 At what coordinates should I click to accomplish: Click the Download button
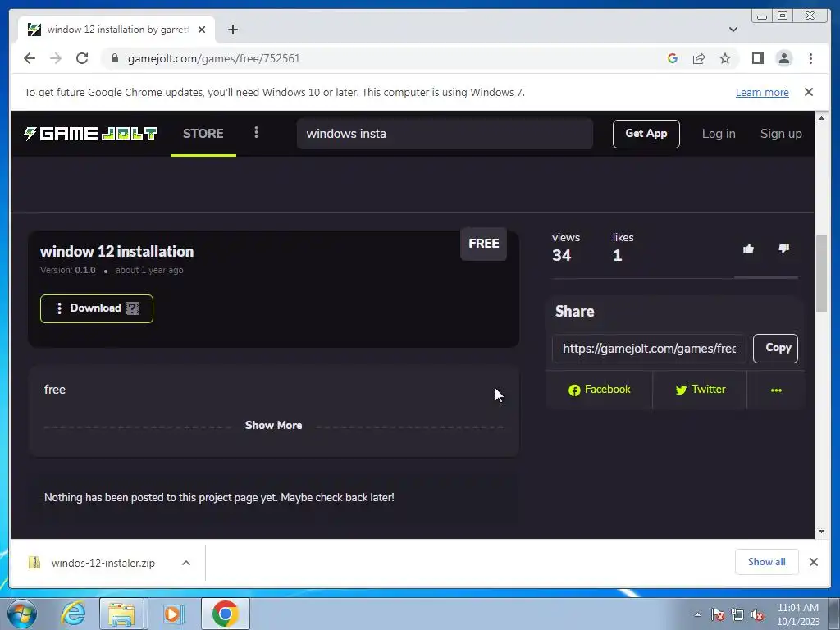point(97,308)
